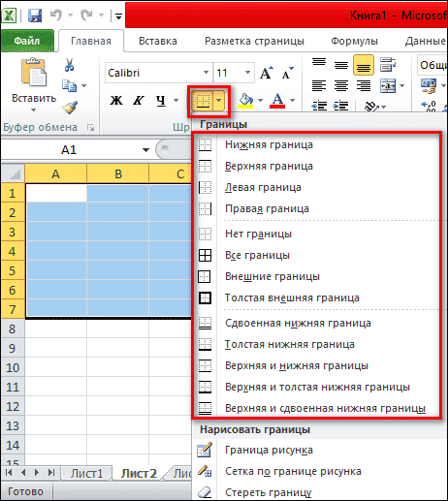Click the Cut scissors icon
This screenshot has width=448, height=501.
click(x=69, y=65)
